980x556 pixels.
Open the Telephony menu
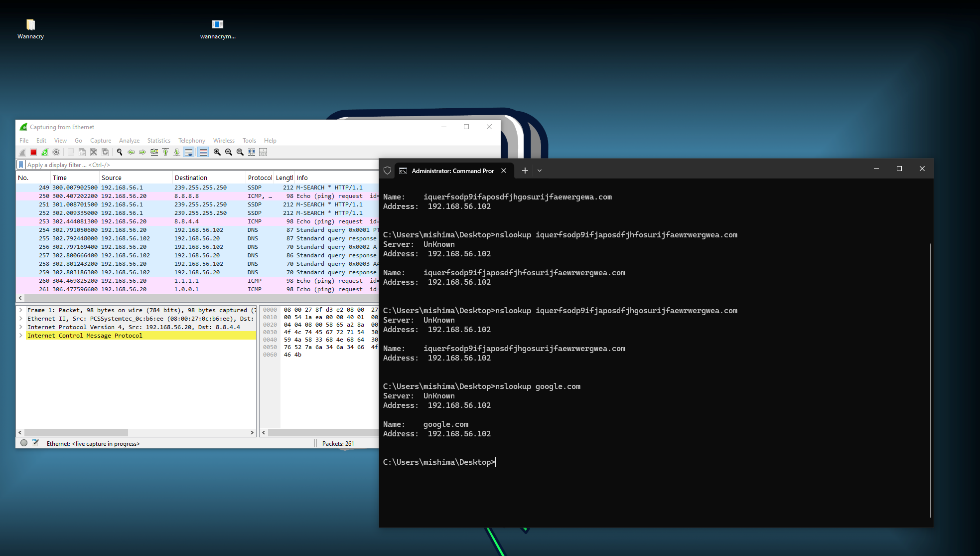[192, 141]
